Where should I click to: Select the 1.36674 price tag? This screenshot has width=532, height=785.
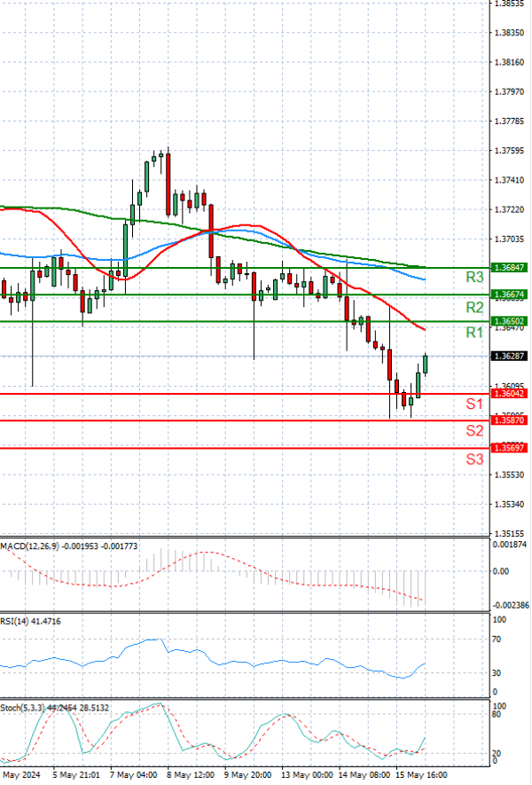509,294
